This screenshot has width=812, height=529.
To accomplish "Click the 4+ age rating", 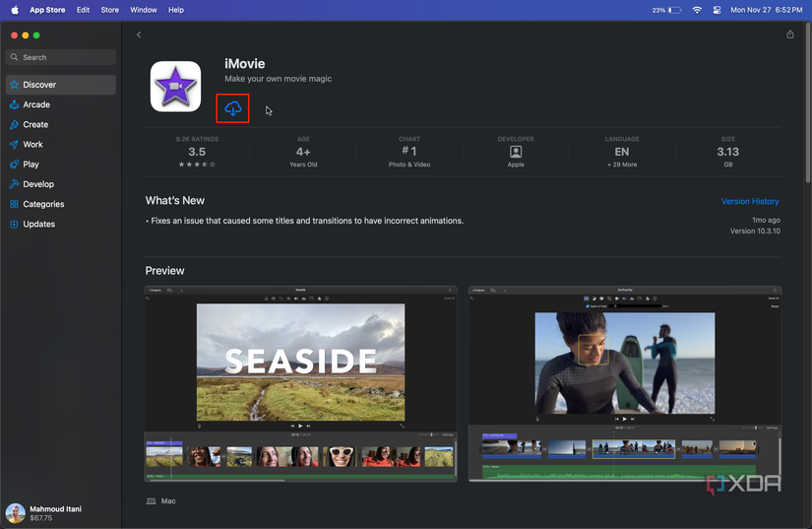I will tap(303, 152).
